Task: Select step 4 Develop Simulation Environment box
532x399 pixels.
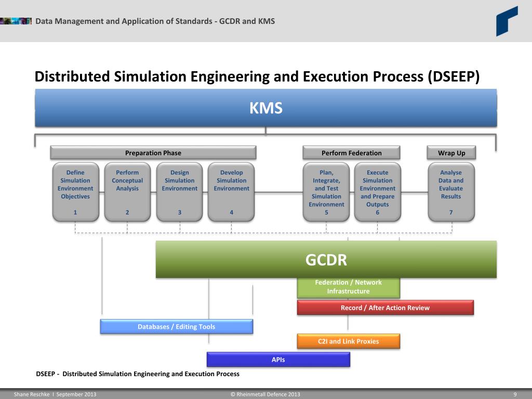Action: [231, 192]
